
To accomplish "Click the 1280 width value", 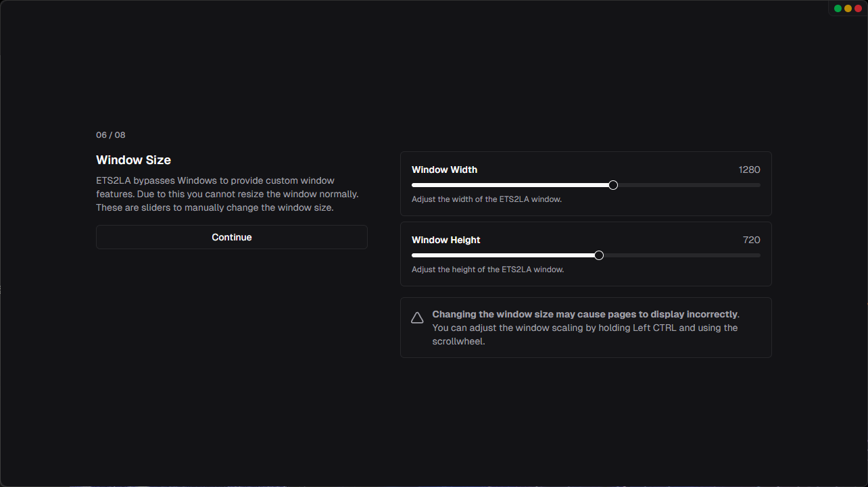I will pos(750,170).
